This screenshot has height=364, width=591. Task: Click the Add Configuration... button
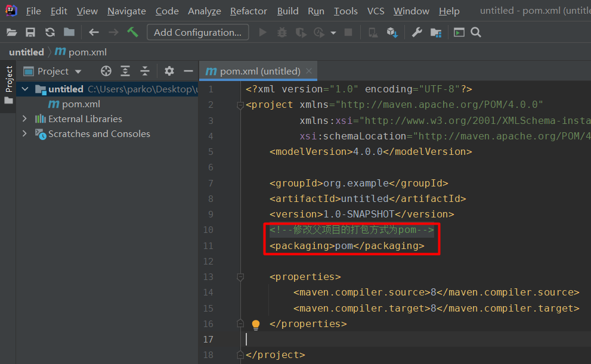[198, 32]
